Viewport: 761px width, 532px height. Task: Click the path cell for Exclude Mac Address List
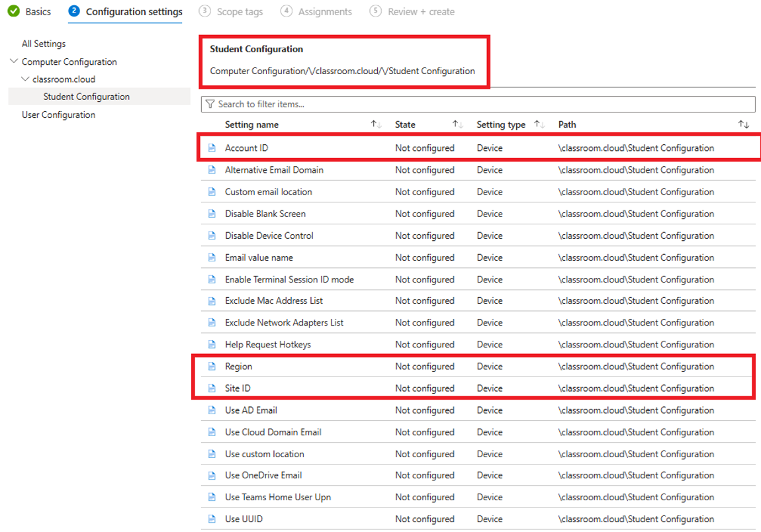[636, 301]
